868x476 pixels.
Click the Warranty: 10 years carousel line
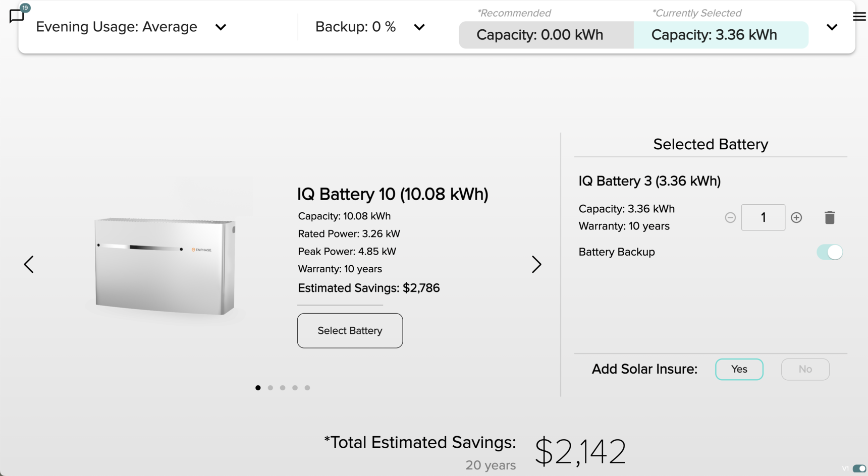point(340,269)
